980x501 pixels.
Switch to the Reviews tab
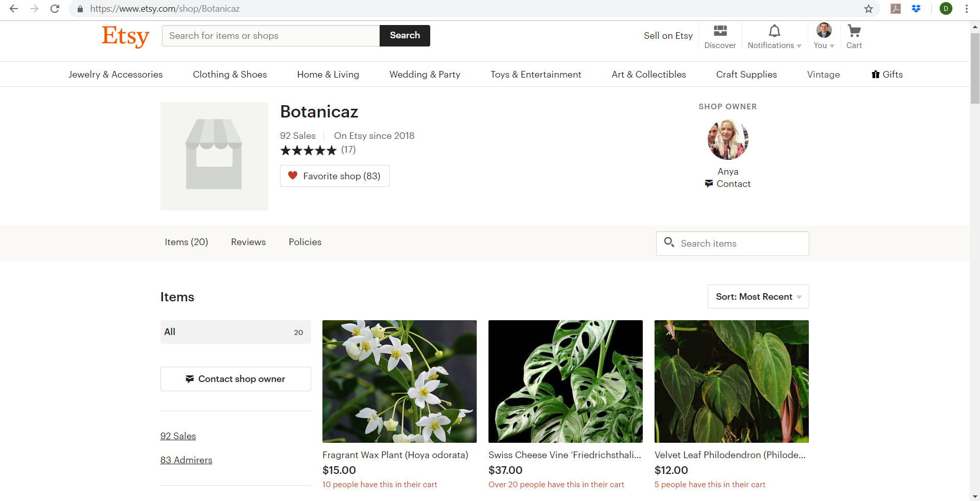point(248,242)
